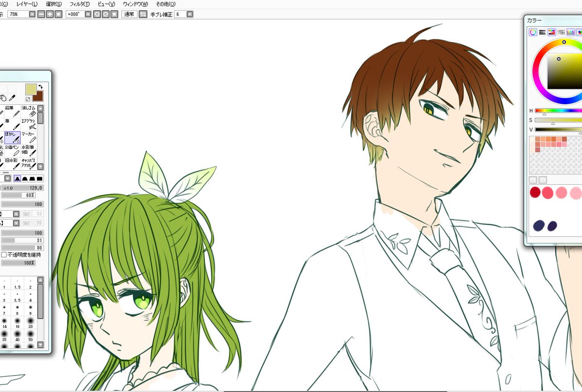The image size is (582, 392).
Task: Adjust the S saturation slider
Action: pos(558,120)
